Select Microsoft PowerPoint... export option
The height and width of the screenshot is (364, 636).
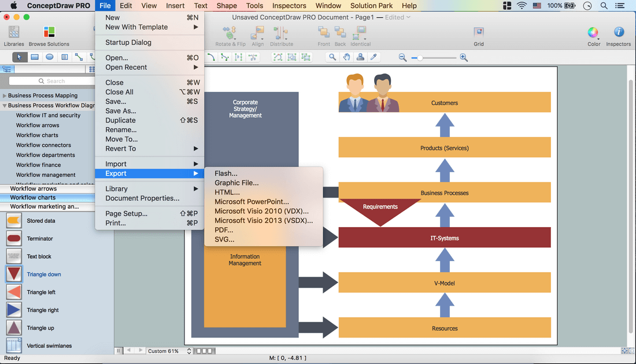click(252, 202)
